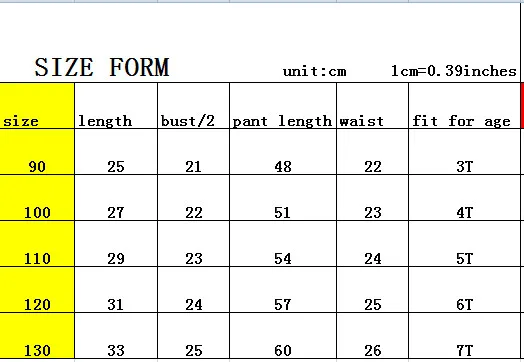Viewport: 524px width, 362px height.
Task: Click the unit:cm label
Action: (314, 71)
